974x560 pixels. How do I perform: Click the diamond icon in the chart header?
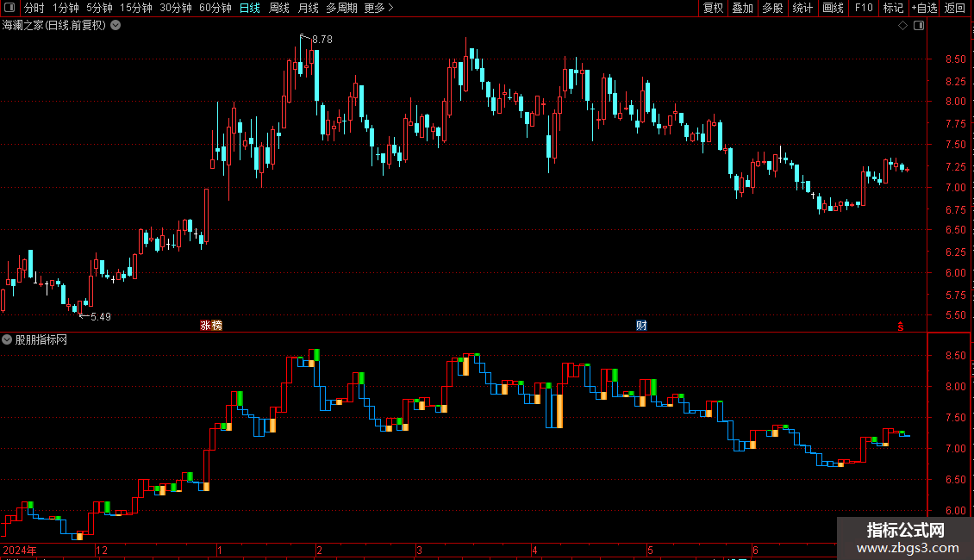903,26
